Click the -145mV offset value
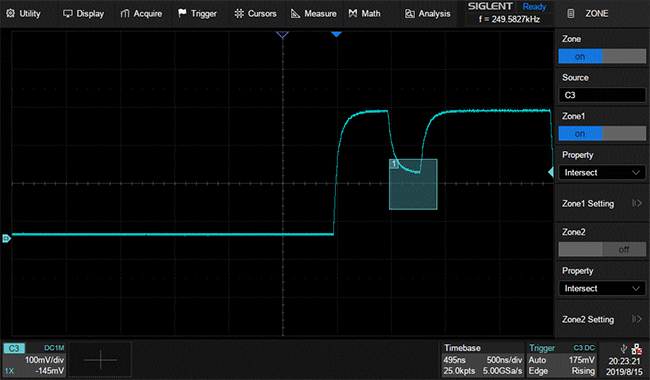650x380 pixels. [x=49, y=370]
